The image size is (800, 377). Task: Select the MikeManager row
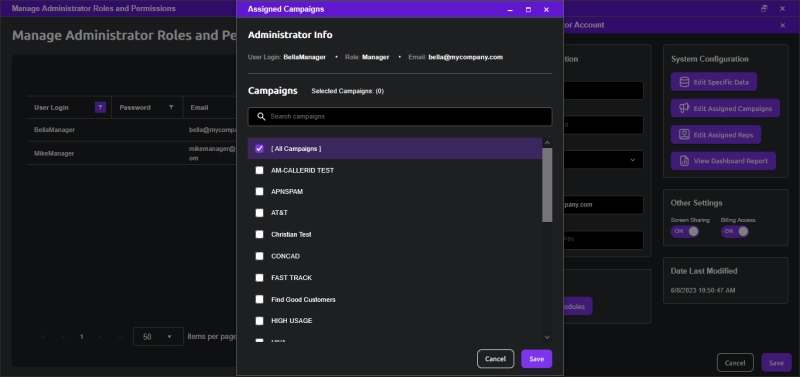pyautogui.click(x=132, y=153)
